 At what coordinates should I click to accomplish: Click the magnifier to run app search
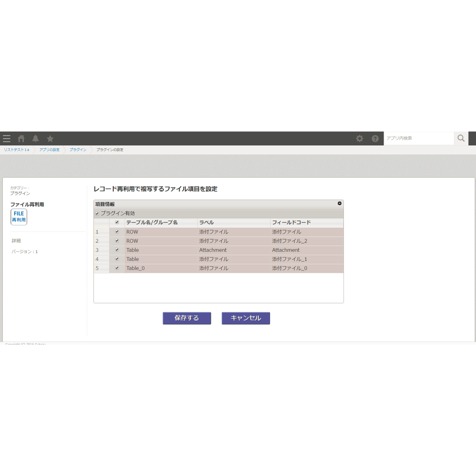pyautogui.click(x=461, y=138)
